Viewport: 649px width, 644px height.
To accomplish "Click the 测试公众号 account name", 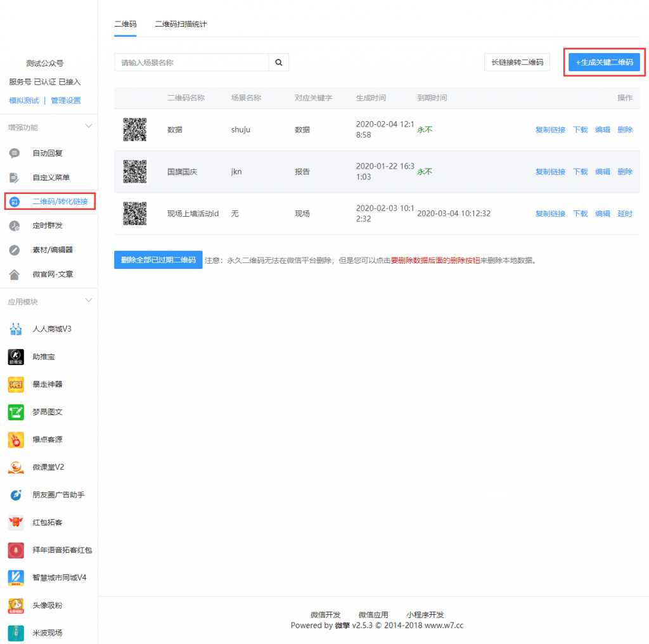I will pyautogui.click(x=45, y=63).
